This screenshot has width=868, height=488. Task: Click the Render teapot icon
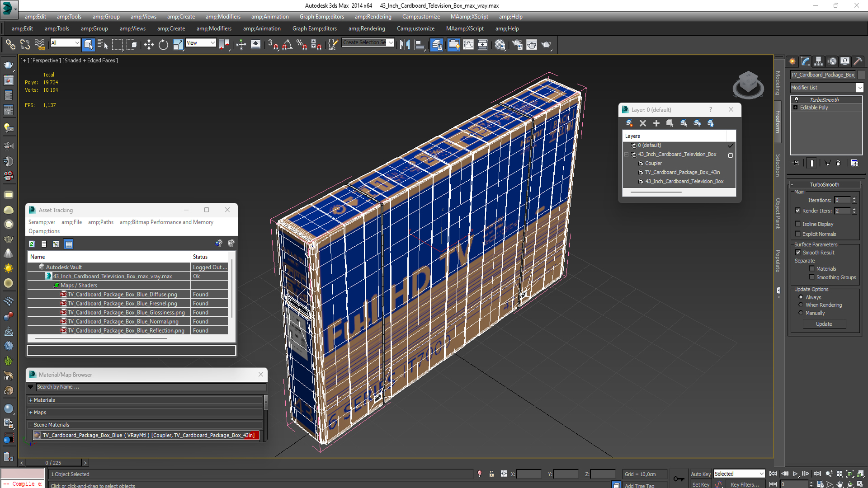click(546, 44)
